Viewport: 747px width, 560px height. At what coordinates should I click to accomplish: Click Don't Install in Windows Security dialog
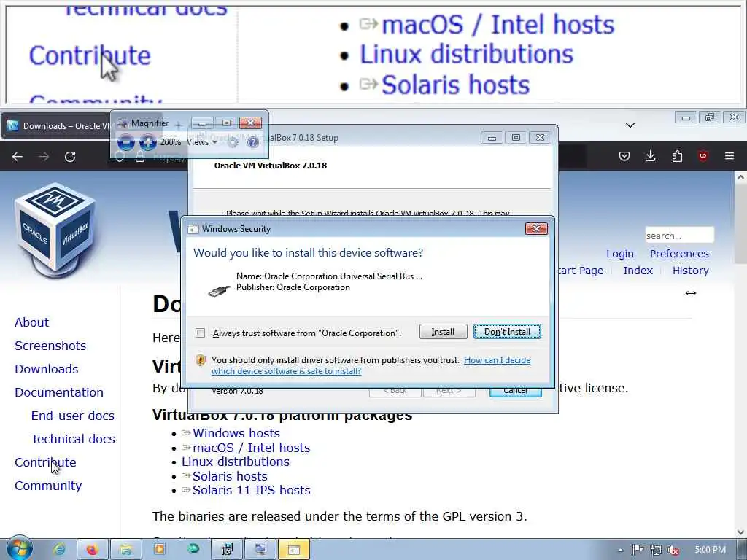click(x=507, y=332)
